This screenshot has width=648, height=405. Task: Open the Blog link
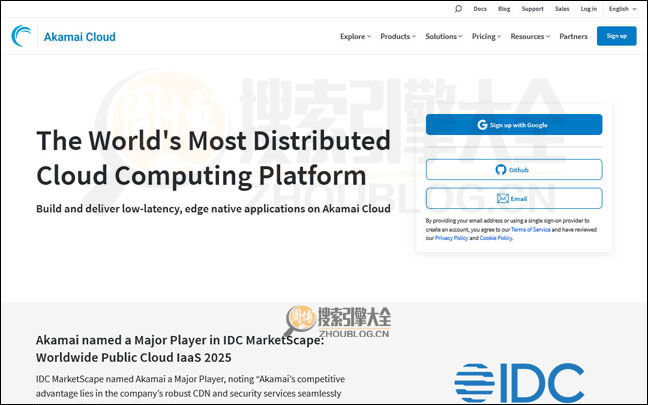504,9
